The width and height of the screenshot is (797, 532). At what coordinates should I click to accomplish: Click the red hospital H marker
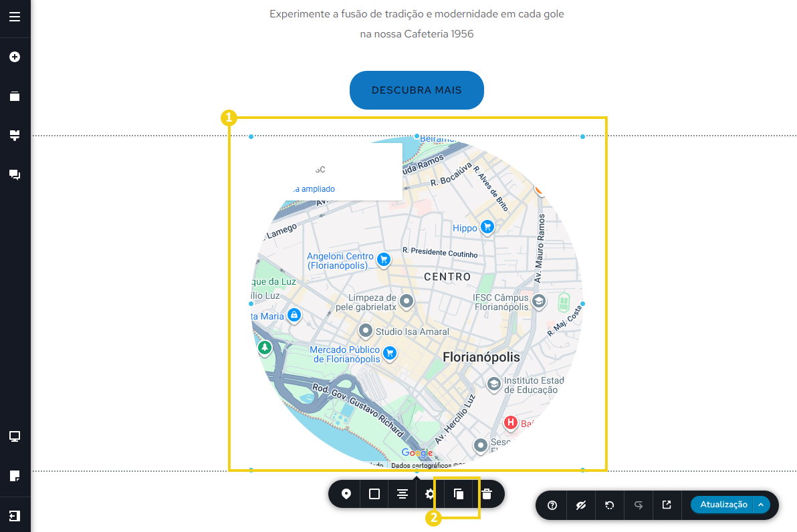[510, 423]
